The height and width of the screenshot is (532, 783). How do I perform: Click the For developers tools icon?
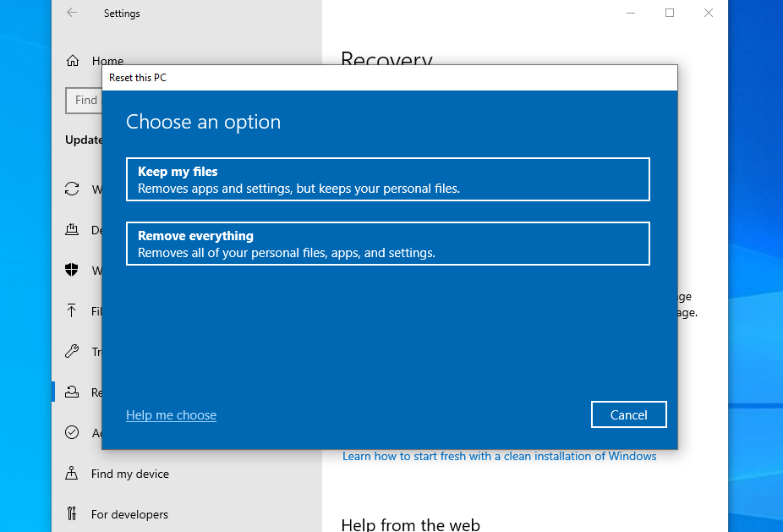coord(73,513)
